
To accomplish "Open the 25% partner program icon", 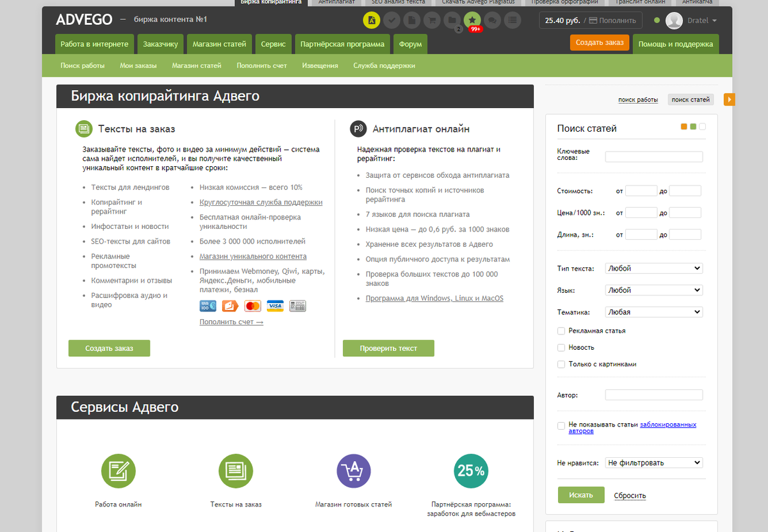I will coord(471,471).
